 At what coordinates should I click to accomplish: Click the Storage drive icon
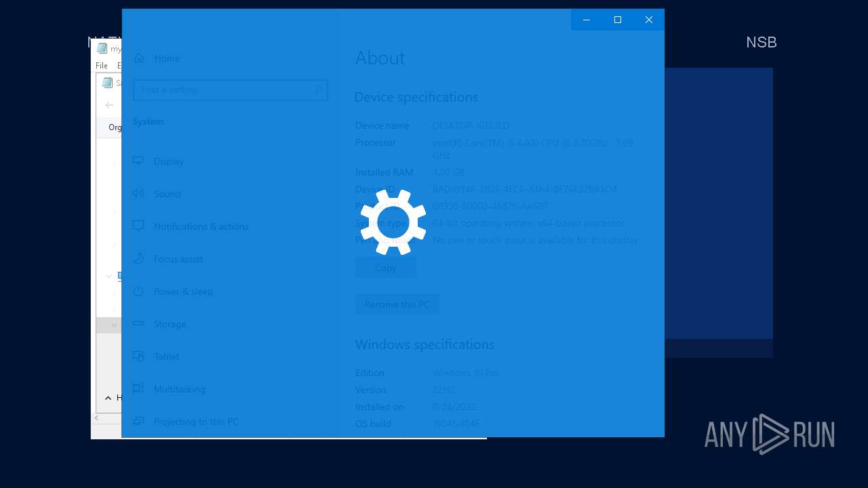pyautogui.click(x=138, y=323)
